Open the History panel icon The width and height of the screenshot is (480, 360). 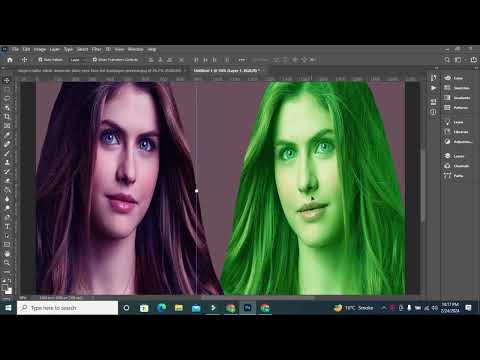[433, 78]
